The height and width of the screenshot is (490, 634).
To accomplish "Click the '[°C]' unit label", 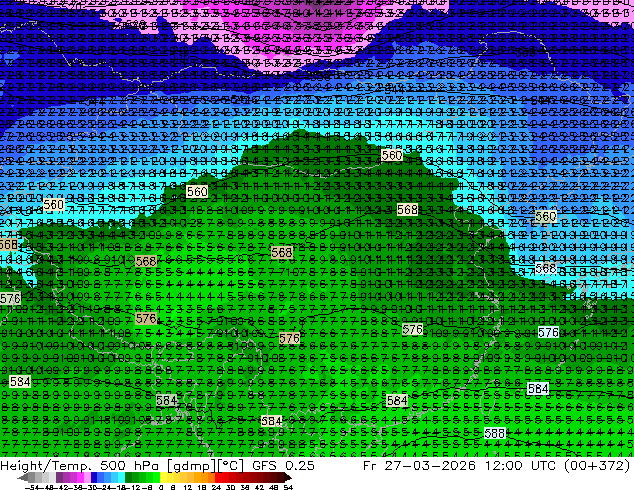I will click(230, 466).
